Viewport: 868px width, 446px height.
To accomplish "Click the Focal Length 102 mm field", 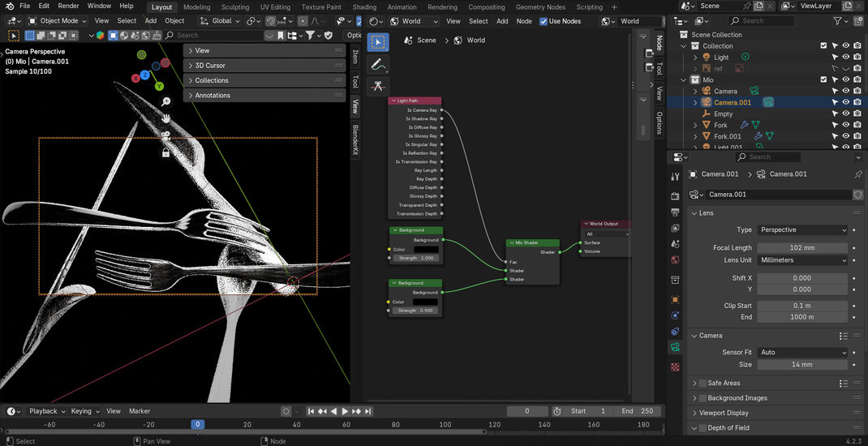I will click(802, 248).
